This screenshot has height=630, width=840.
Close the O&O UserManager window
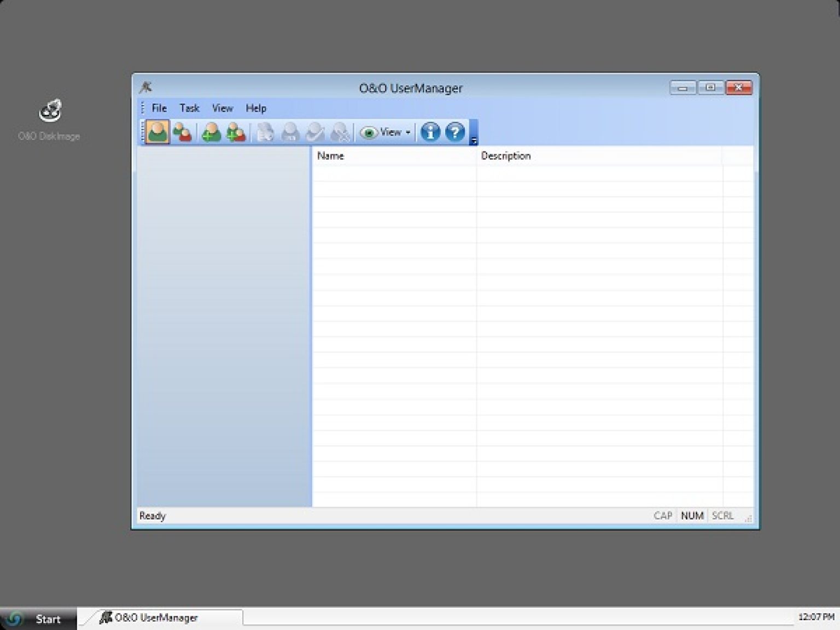(739, 87)
